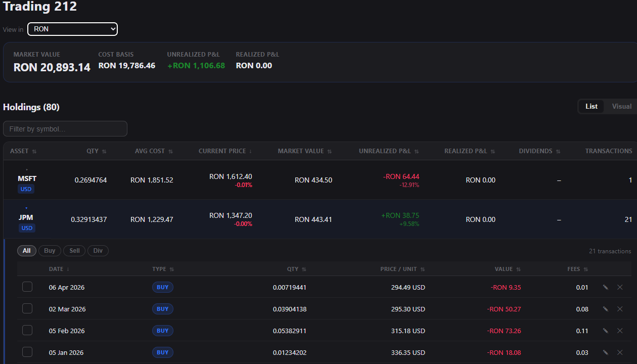Sort holdings by DIVIDENDS
Viewport: 637px width, 364px height.
[x=540, y=151]
